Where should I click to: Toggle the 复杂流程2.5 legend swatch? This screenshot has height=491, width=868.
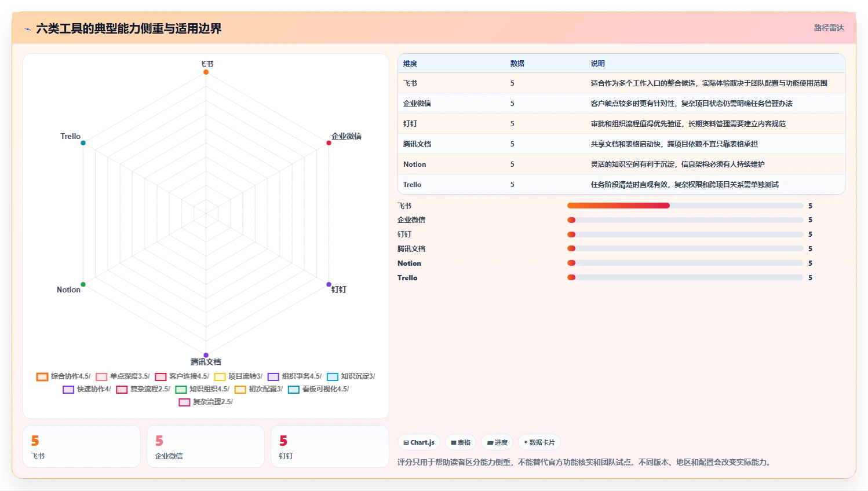pyautogui.click(x=122, y=390)
